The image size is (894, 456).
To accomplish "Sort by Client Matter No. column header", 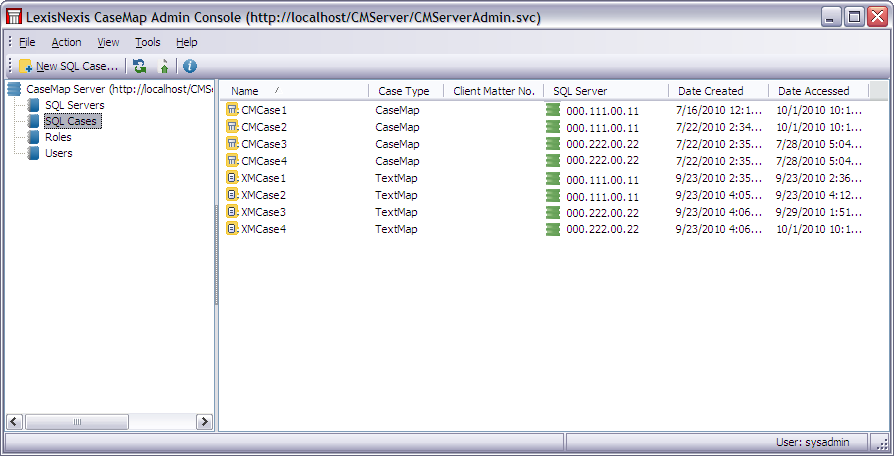I will pos(494,91).
